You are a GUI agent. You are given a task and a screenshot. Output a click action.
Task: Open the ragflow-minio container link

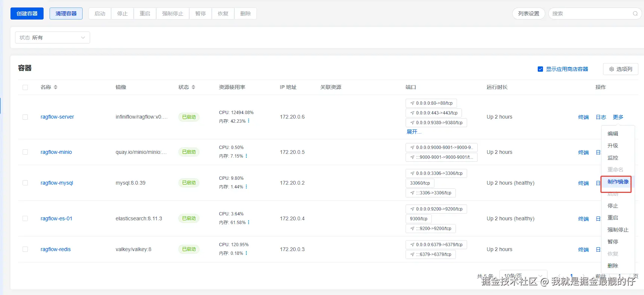pyautogui.click(x=56, y=152)
